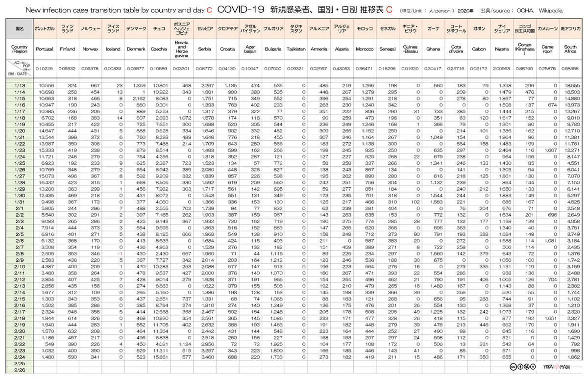Select the 'Serbia' column header
This screenshot has height=377, width=588.
coord(205,50)
